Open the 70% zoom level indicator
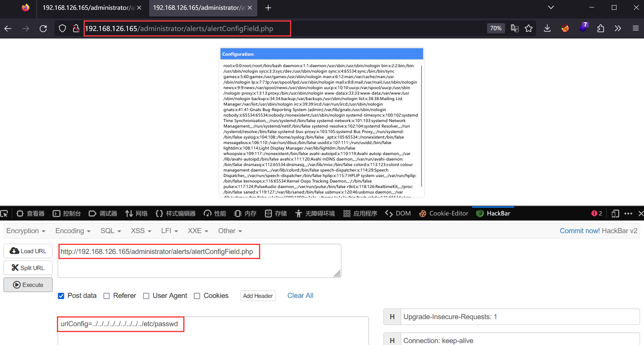644x345 pixels. point(496,28)
